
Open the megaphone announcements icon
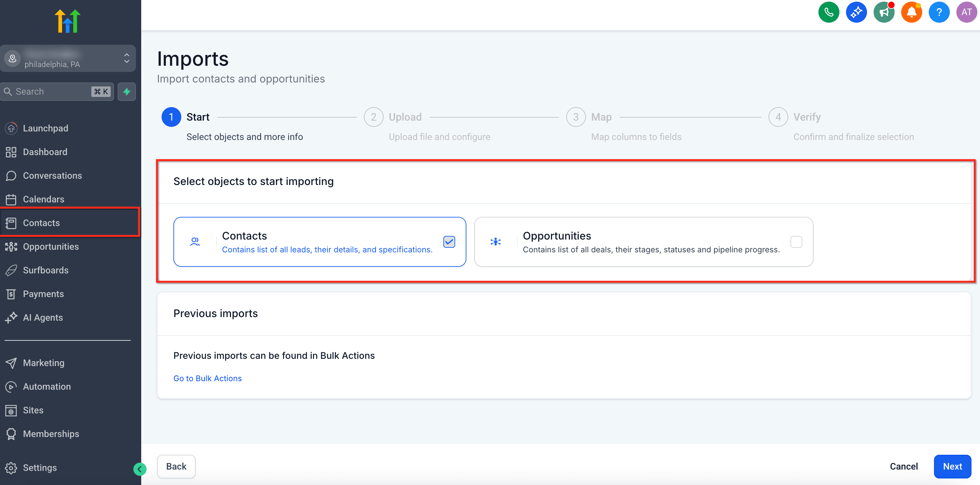click(883, 12)
